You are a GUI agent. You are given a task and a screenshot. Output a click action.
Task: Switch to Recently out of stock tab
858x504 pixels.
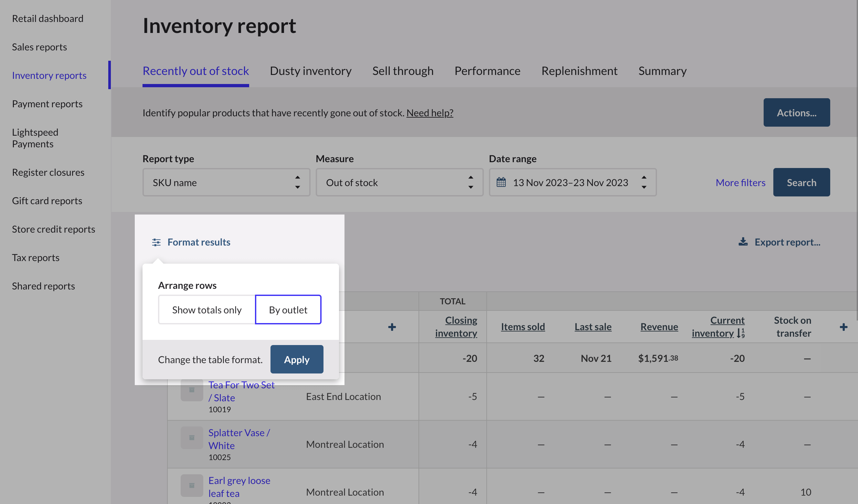(x=196, y=71)
